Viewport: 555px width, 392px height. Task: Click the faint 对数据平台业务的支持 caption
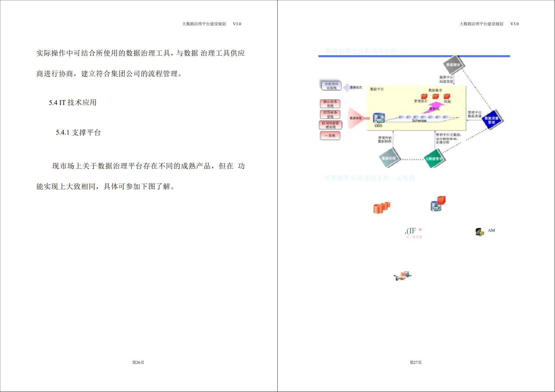[x=370, y=178]
